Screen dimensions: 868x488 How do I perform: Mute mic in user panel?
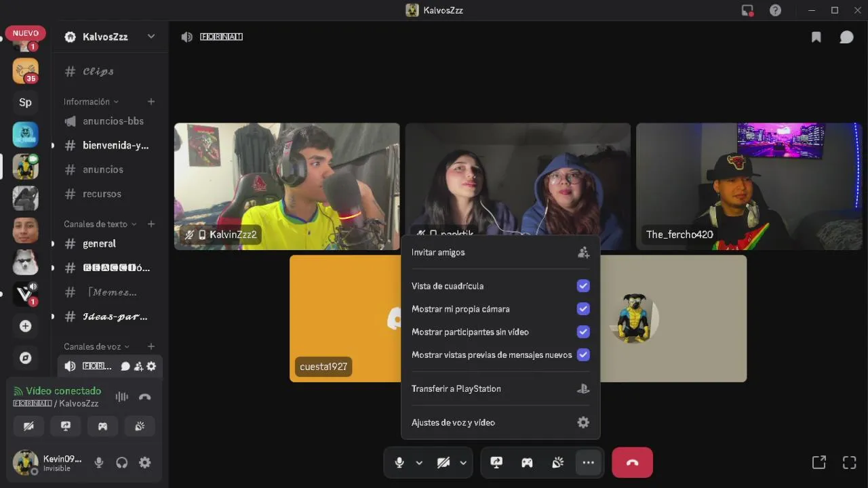(99, 462)
